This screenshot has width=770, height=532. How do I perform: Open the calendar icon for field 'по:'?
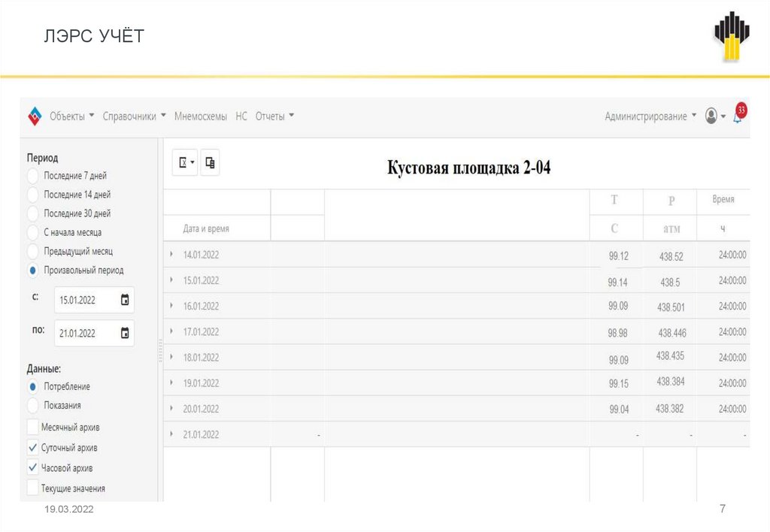[x=125, y=333]
